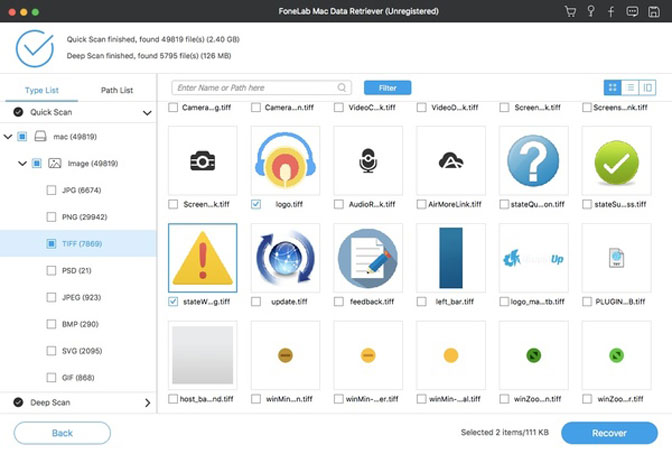Select the feedback.tiff thumbnail
The height and width of the screenshot is (454, 672).
pos(368,257)
